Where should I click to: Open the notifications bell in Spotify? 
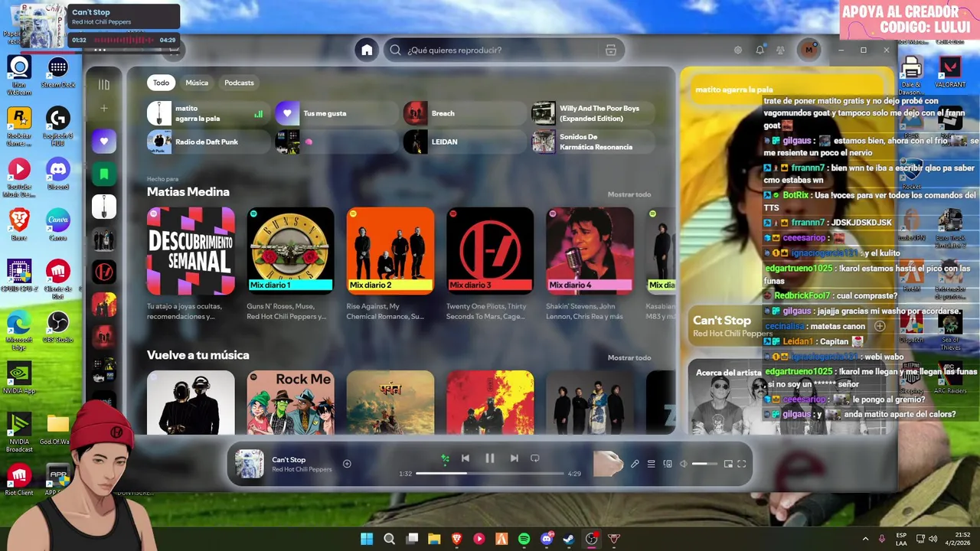click(759, 50)
